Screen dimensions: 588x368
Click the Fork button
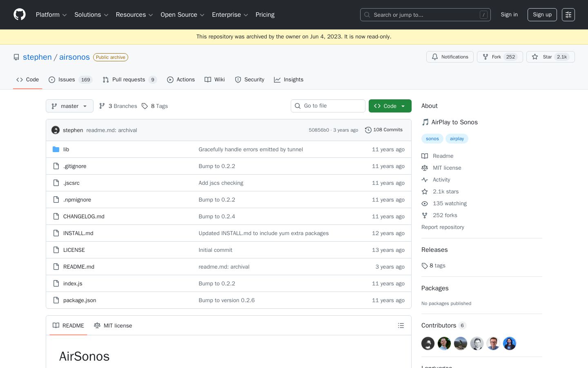(x=500, y=57)
